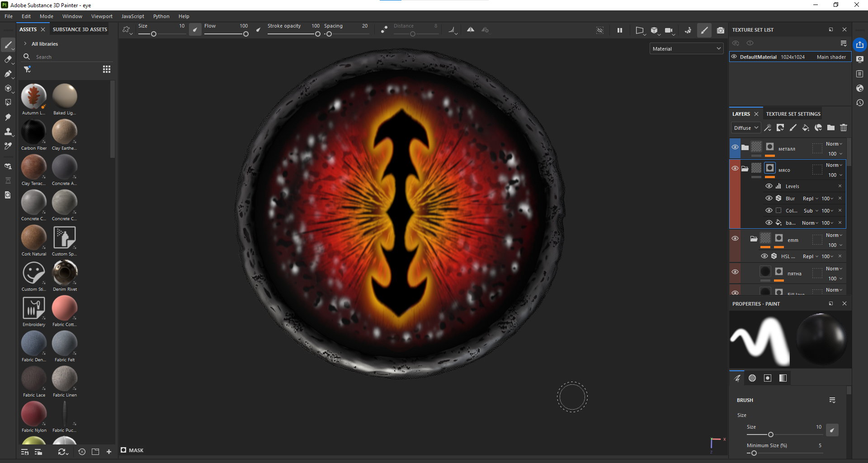Click the Iray render camera icon
Screen dimensions: 868x463
721,30
